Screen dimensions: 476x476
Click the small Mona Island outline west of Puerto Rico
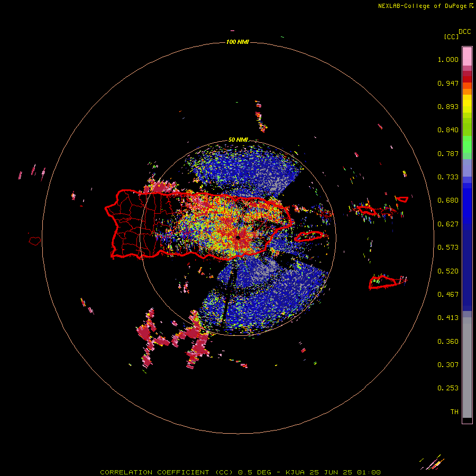tap(35, 241)
